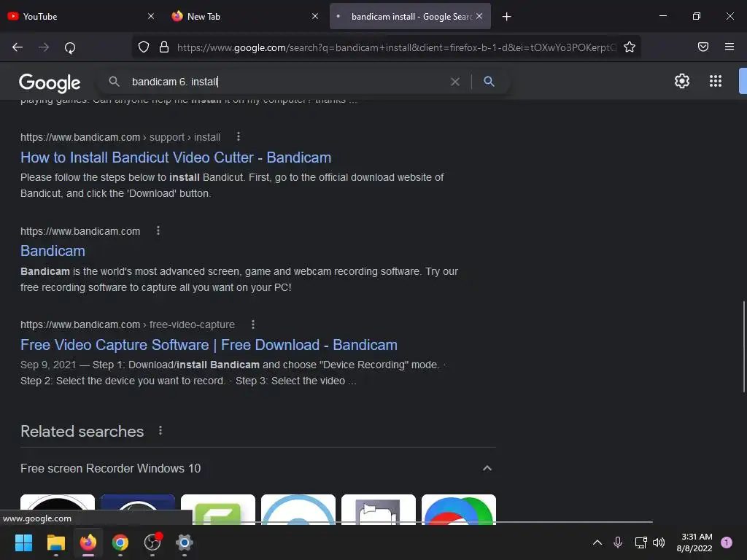Click the bandicam.com support install URL
Screen dimensions: 747x560
[x=120, y=137]
